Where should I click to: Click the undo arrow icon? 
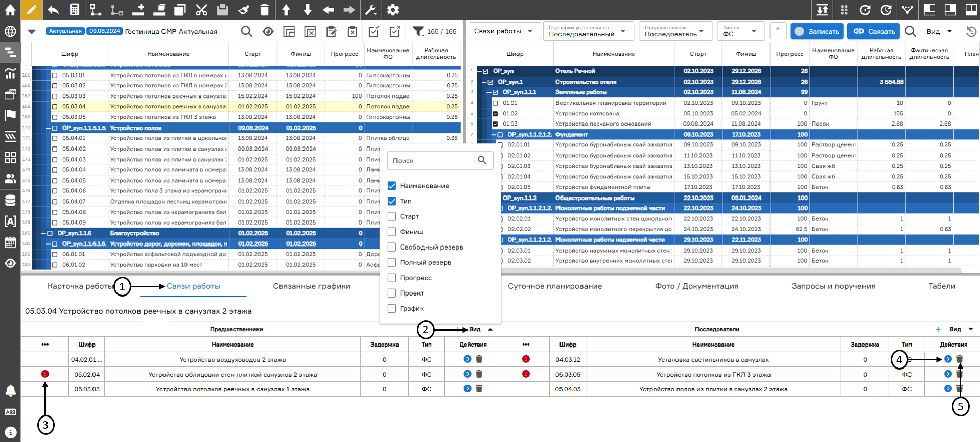pos(53,10)
